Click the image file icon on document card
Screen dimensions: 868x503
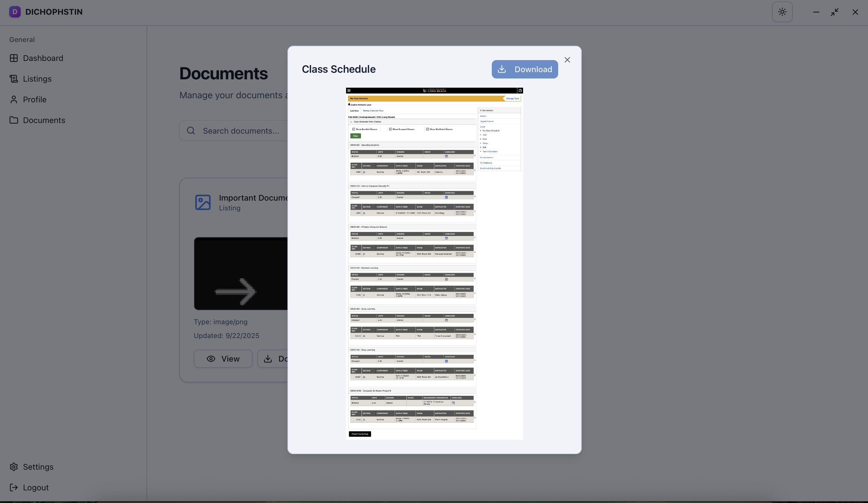point(203,203)
